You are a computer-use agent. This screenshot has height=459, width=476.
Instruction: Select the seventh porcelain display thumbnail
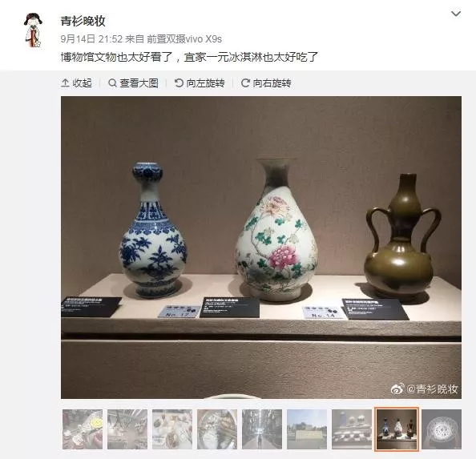point(352,429)
